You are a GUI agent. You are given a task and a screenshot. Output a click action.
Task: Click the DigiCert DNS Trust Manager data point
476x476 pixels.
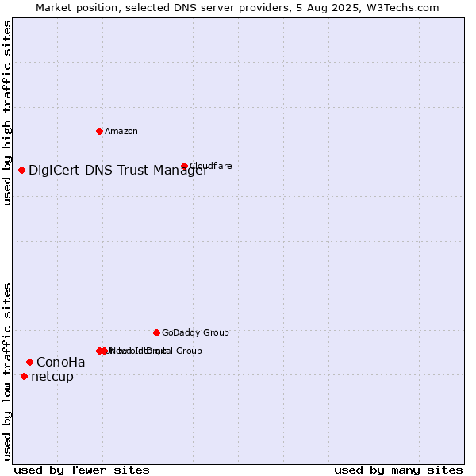21,171
